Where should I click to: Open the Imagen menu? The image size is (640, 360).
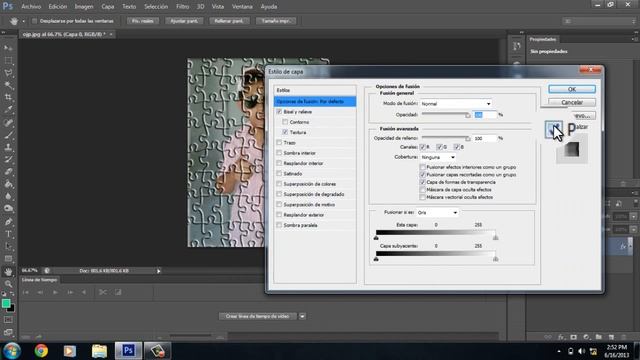84,7
